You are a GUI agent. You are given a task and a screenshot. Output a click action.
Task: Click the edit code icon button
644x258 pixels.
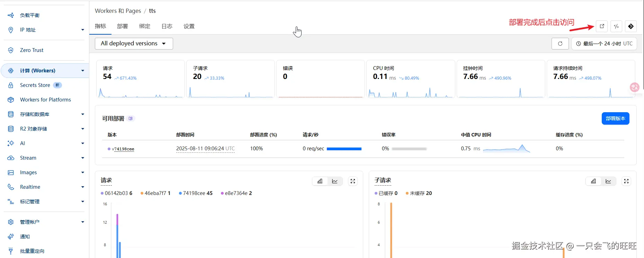tap(616, 26)
